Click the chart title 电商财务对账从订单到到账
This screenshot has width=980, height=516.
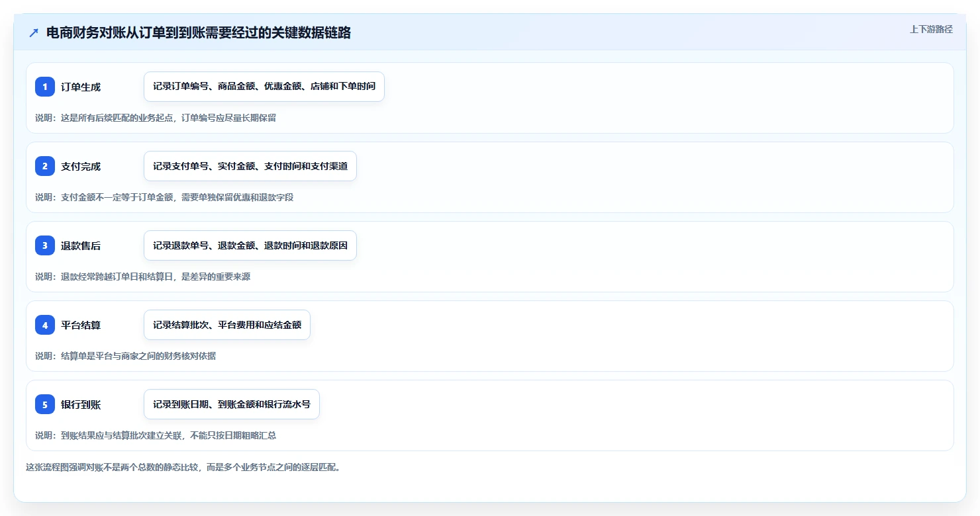pyautogui.click(x=199, y=32)
